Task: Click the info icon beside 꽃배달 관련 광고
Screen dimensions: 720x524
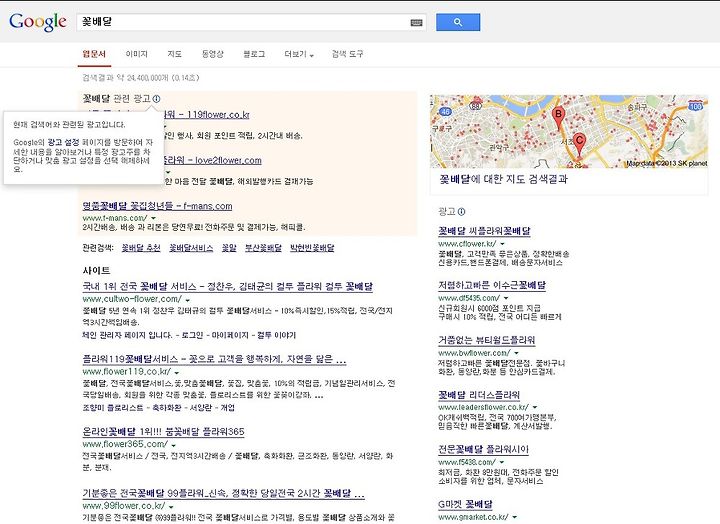Action: click(156, 99)
